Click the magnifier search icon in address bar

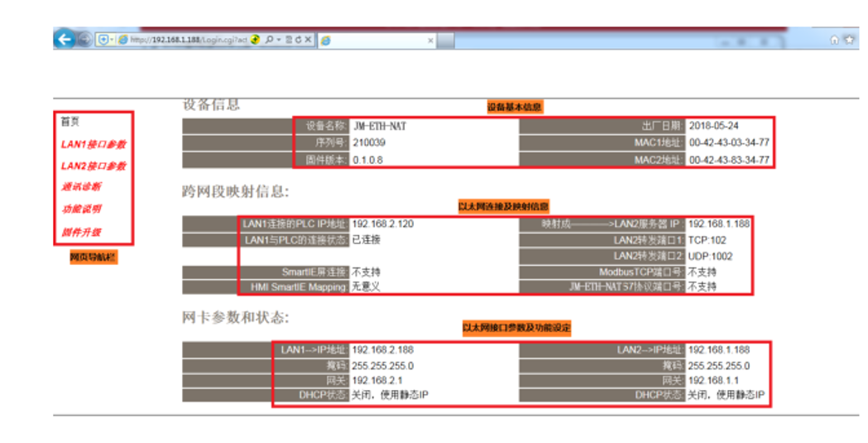[270, 39]
